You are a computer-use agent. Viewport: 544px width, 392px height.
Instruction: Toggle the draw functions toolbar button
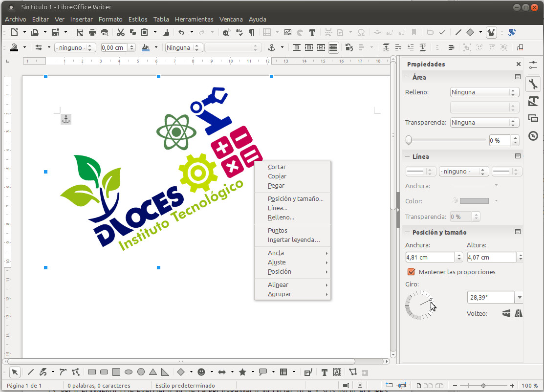(491, 33)
